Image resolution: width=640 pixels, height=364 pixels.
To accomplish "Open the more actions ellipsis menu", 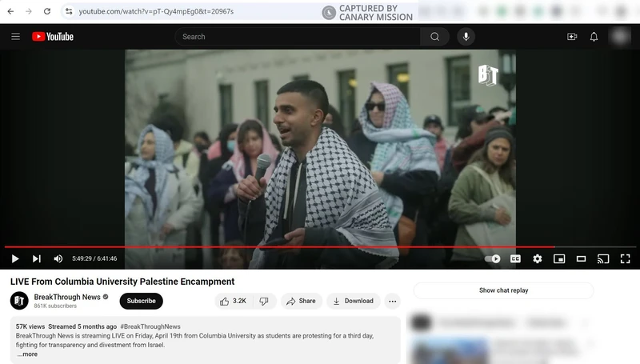I will [392, 301].
